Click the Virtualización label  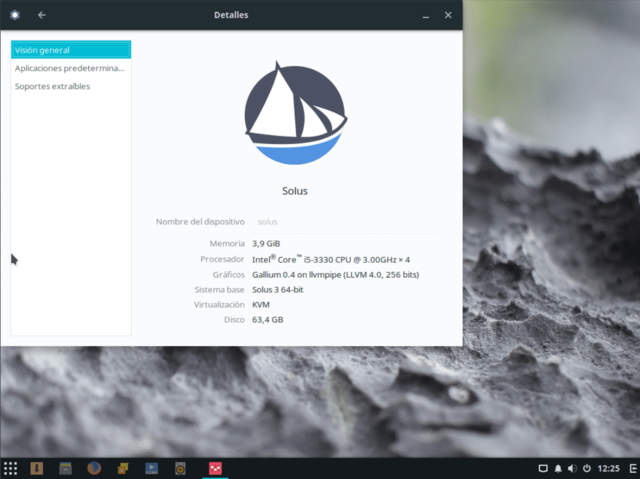[219, 305]
